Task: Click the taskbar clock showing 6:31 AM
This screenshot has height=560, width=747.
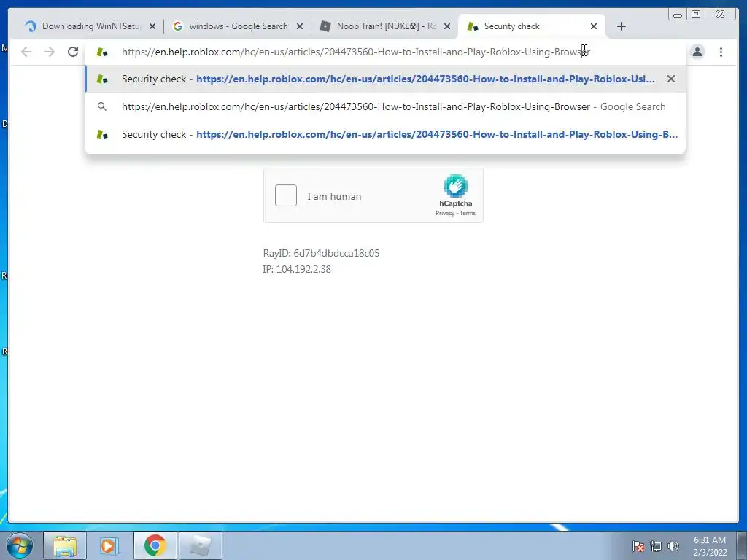Action: (x=710, y=545)
